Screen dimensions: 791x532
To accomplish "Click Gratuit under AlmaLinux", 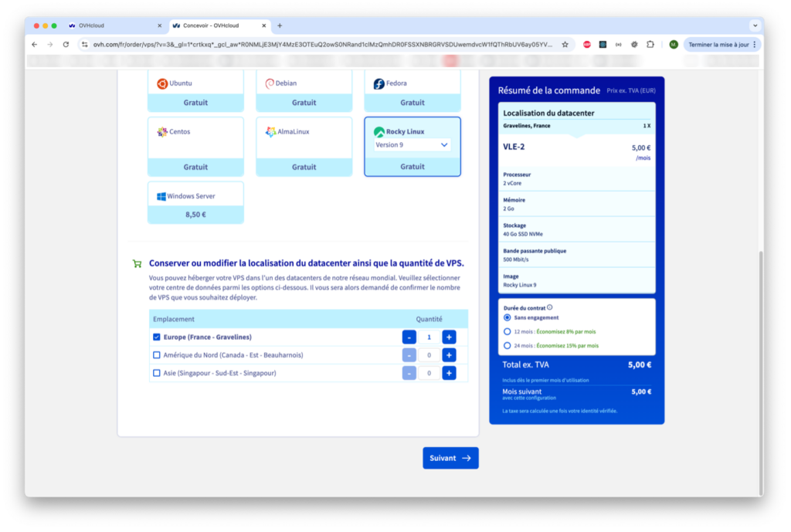I will coord(304,167).
